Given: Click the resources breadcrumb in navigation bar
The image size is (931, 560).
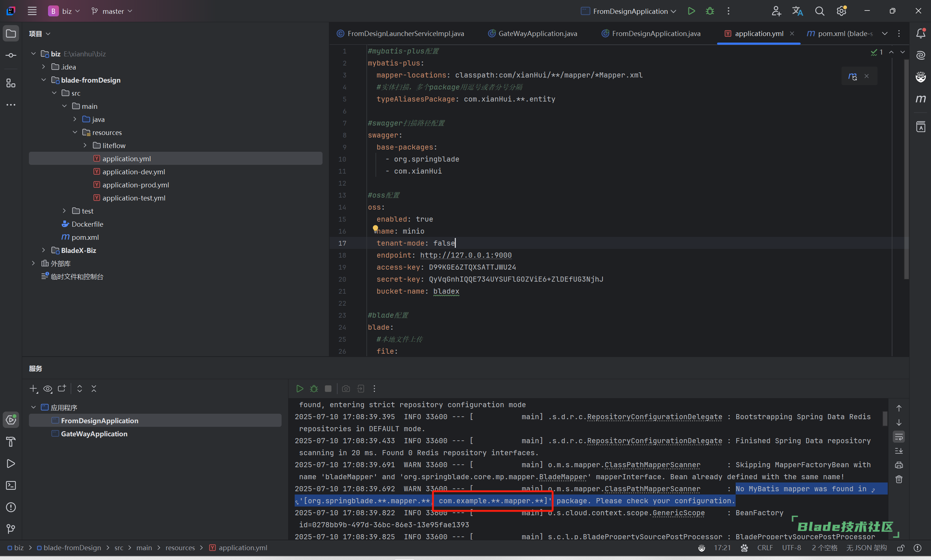Looking at the screenshot, I should coord(180,548).
